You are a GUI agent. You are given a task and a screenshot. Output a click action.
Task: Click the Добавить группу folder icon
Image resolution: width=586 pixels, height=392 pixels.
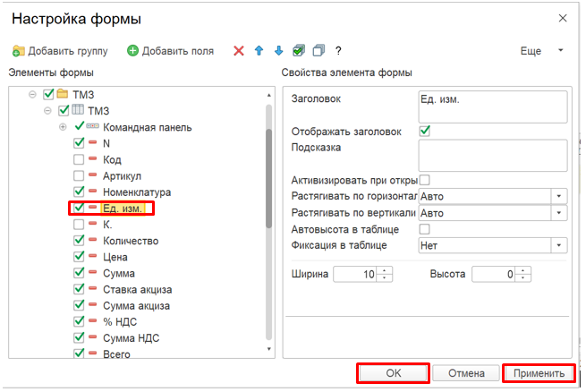pyautogui.click(x=18, y=51)
